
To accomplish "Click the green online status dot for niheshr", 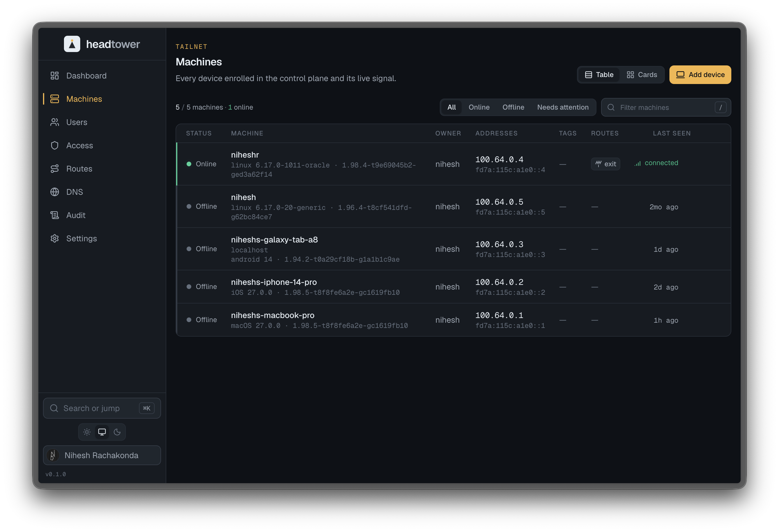I will pos(189,164).
